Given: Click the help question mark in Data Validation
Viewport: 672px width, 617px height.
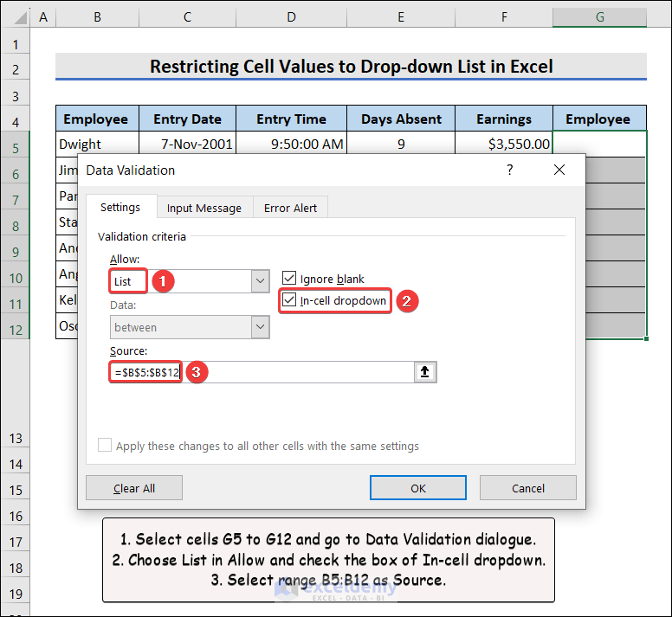Looking at the screenshot, I should [x=509, y=170].
